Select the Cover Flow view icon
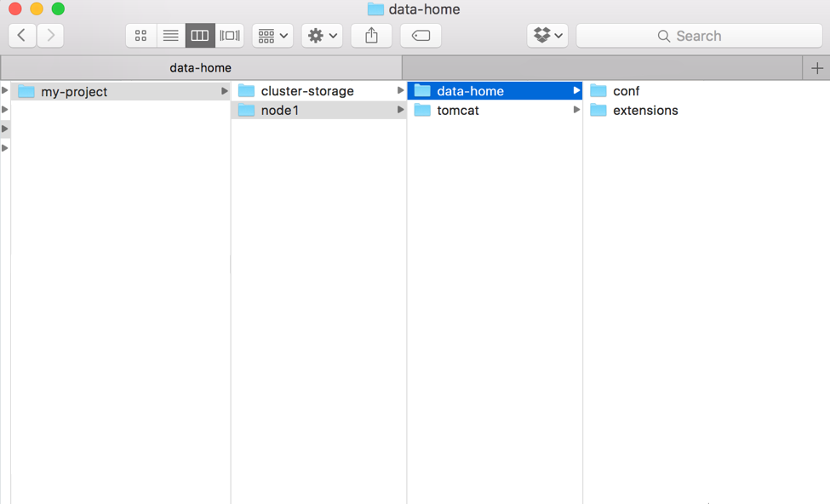Image resolution: width=830 pixels, height=504 pixels. pyautogui.click(x=230, y=35)
